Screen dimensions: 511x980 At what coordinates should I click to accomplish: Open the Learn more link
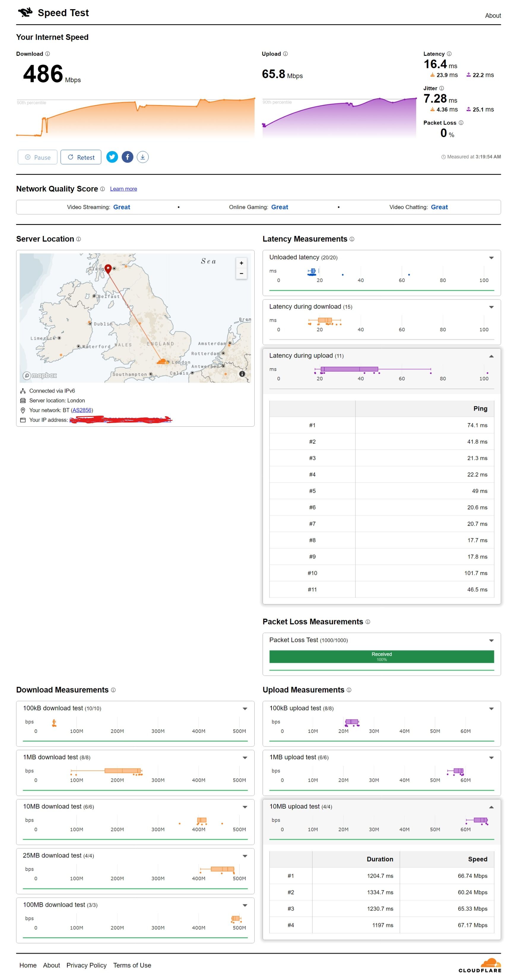[x=123, y=189]
